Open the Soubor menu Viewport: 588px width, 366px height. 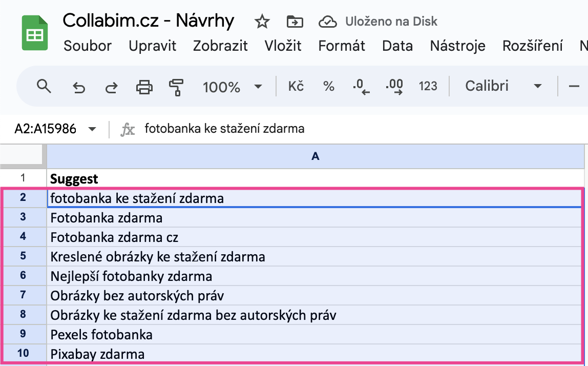point(88,46)
